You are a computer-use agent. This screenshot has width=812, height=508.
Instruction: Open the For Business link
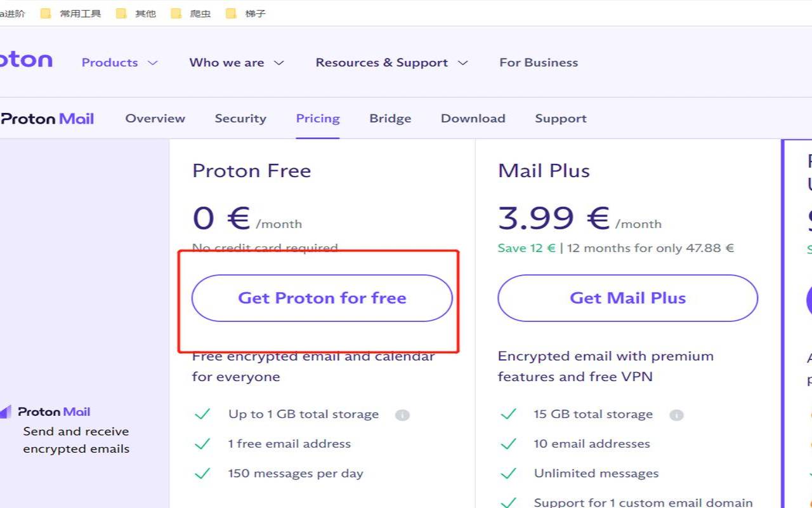(539, 63)
